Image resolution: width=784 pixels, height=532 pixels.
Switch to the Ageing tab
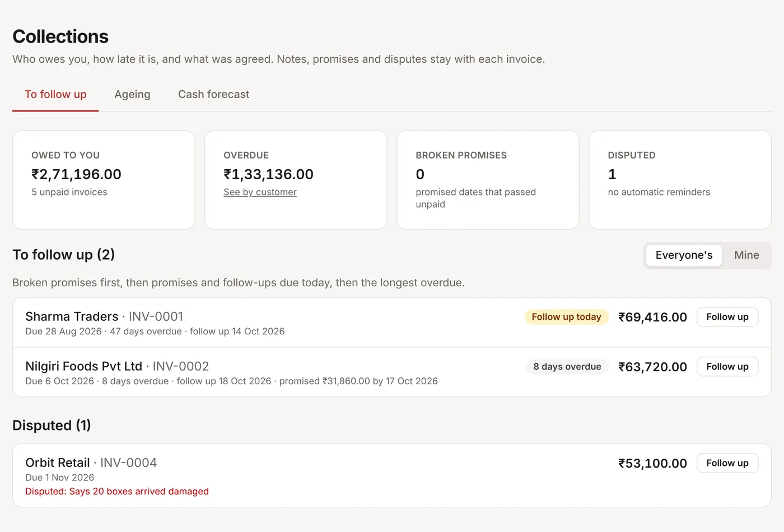[x=132, y=94]
